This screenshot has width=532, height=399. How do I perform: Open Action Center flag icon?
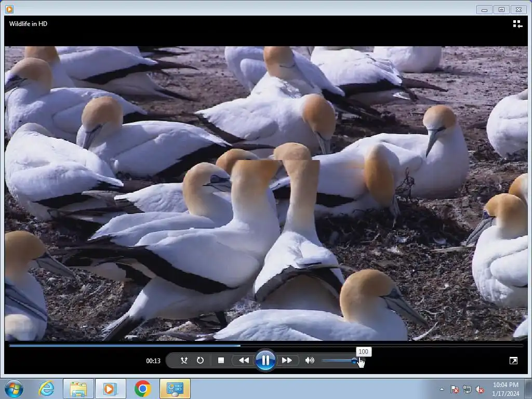coord(455,389)
